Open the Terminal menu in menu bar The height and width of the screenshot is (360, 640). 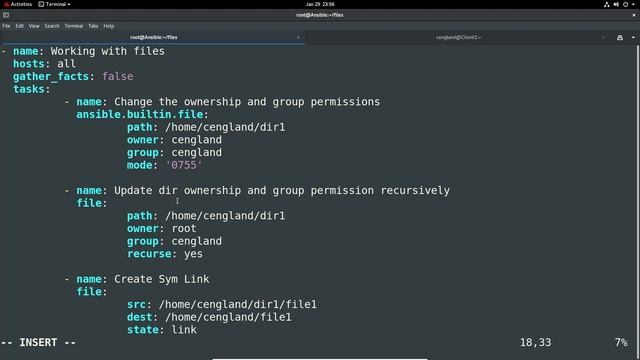[74, 26]
